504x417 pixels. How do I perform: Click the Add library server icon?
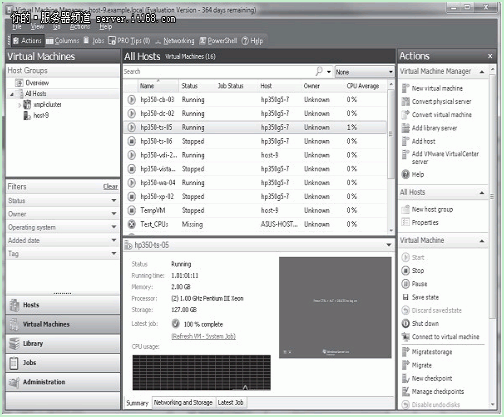[x=405, y=128]
